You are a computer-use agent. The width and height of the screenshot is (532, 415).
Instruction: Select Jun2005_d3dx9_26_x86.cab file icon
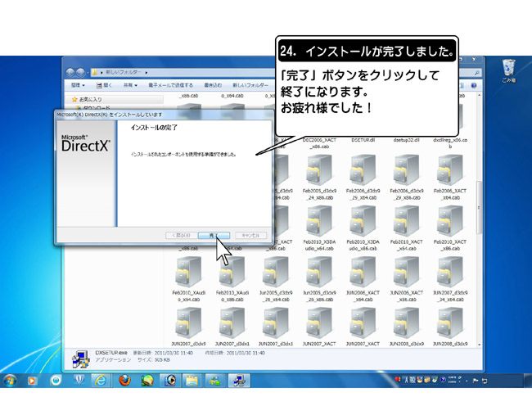point(319,272)
